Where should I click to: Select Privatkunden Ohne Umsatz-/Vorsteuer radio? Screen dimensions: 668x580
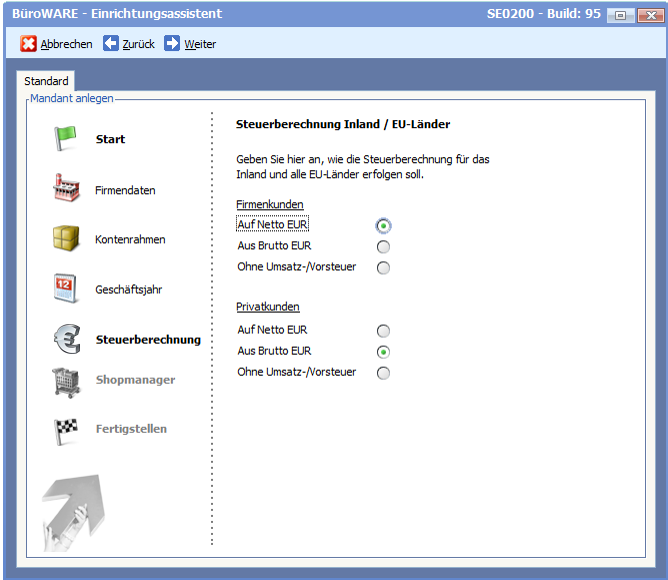383,373
